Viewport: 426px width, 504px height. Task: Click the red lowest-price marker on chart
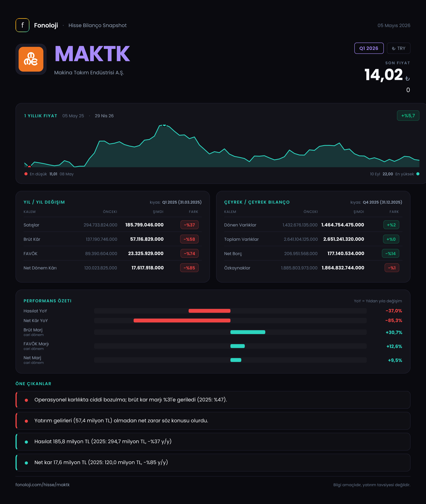(29, 166)
